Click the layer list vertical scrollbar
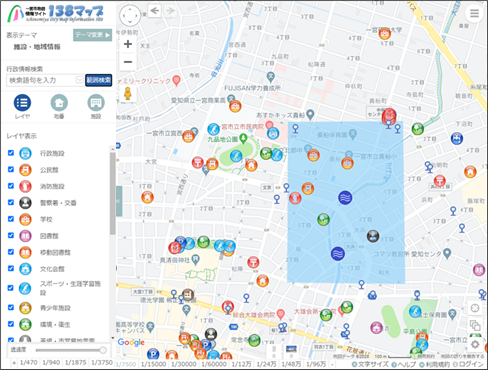 (x=113, y=193)
